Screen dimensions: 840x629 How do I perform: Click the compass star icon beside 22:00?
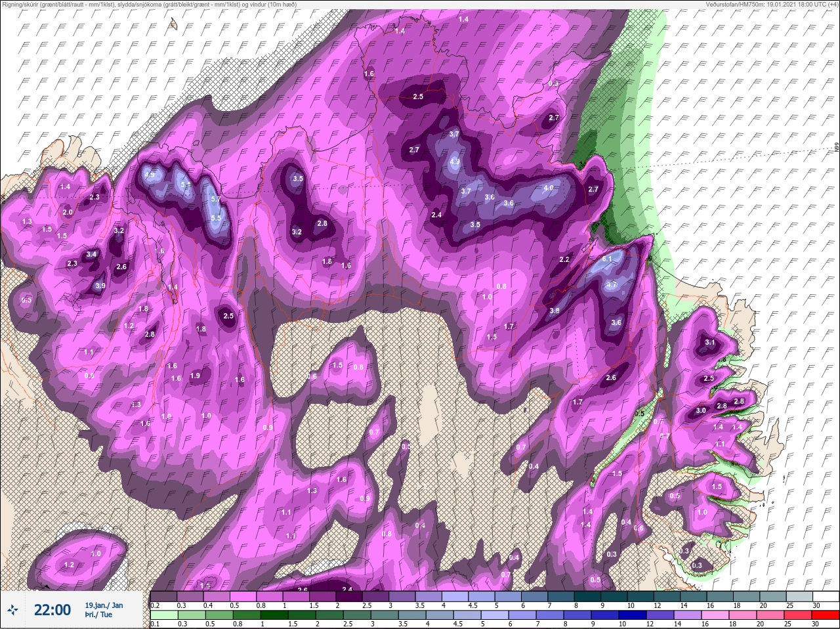pyautogui.click(x=12, y=610)
